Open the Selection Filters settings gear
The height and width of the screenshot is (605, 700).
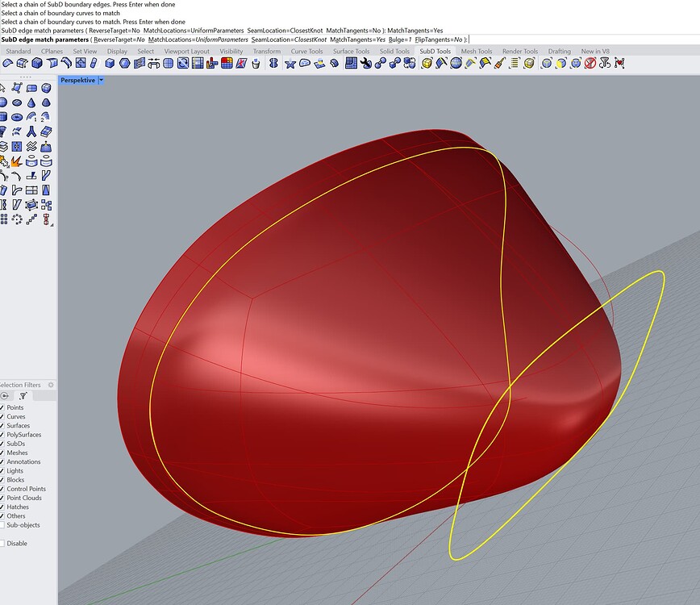50,386
